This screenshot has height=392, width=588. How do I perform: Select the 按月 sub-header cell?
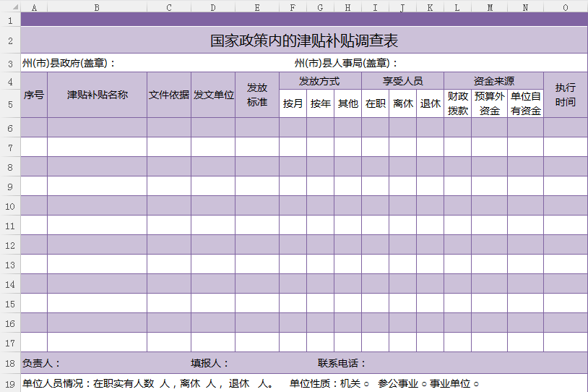pyautogui.click(x=293, y=103)
